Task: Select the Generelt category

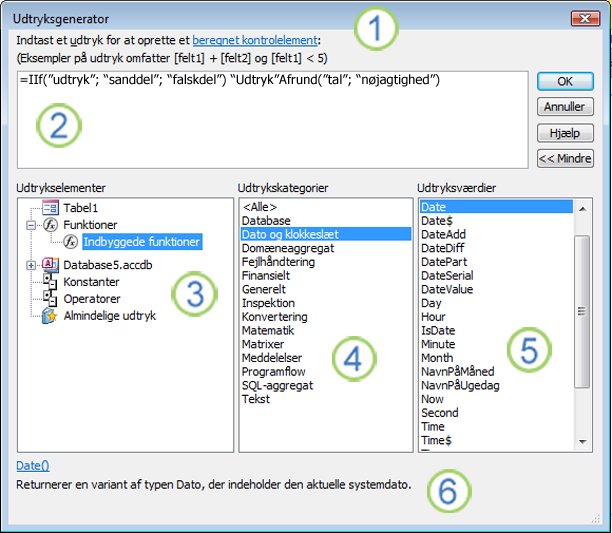Action: (326, 289)
